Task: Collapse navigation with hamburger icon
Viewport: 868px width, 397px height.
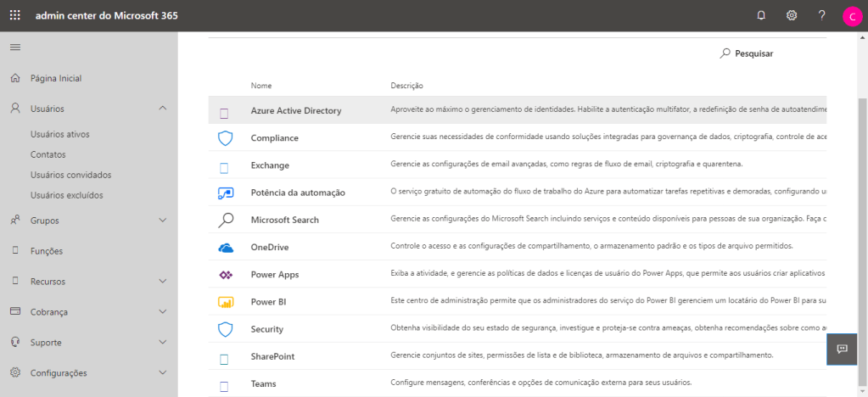Action: (15, 47)
